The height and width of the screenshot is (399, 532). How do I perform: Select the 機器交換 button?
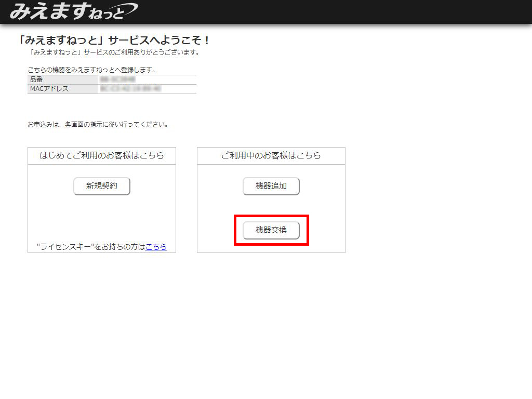(271, 230)
